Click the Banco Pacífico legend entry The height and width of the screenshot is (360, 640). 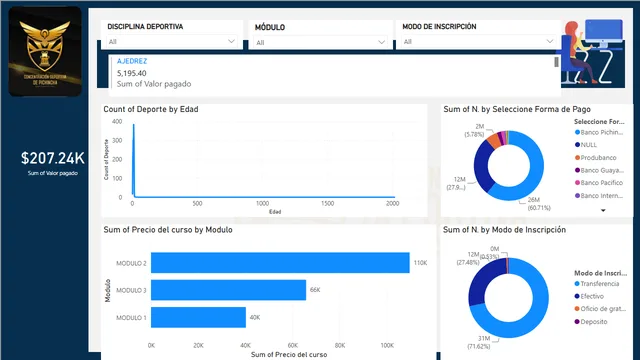pyautogui.click(x=599, y=183)
